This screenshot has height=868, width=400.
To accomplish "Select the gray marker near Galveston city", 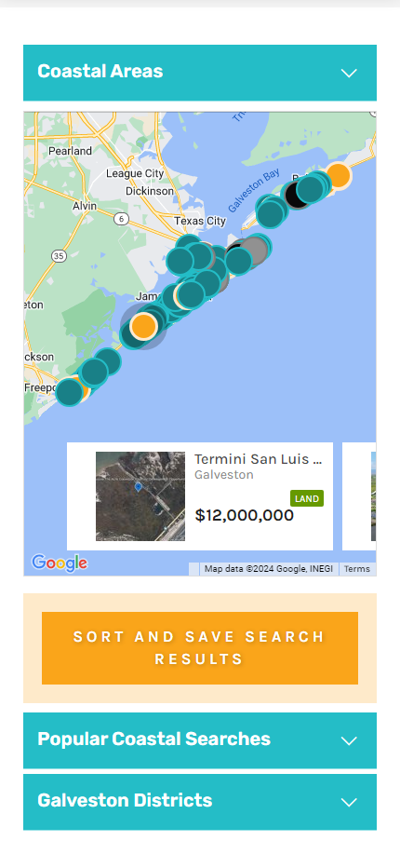I will click(255, 251).
